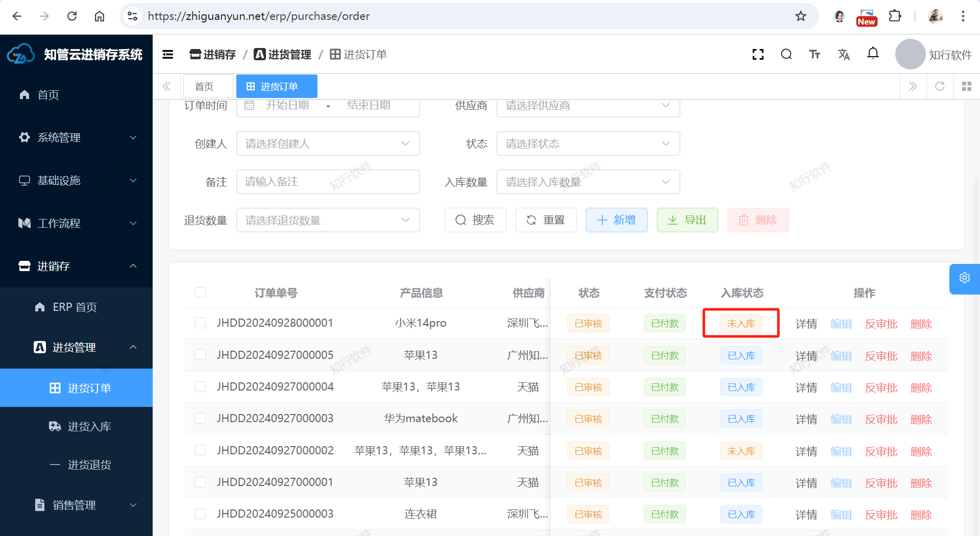Open the language translation icon

(844, 55)
